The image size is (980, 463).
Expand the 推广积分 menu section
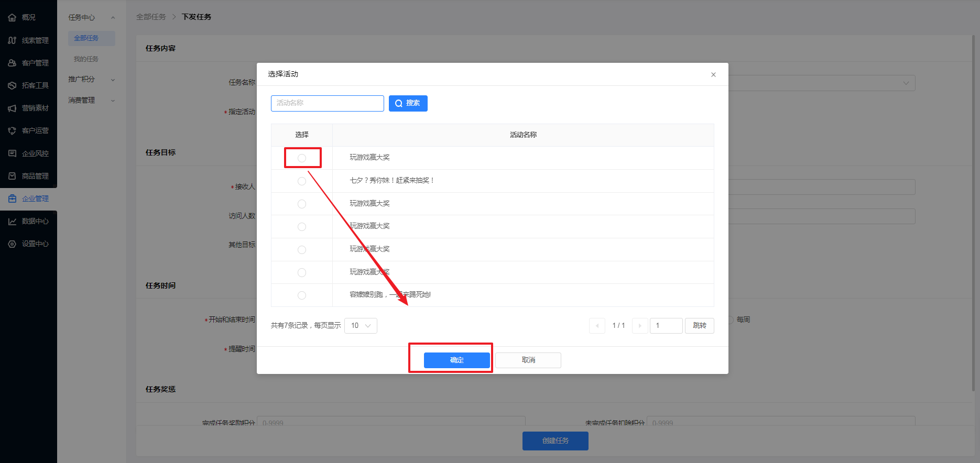91,80
